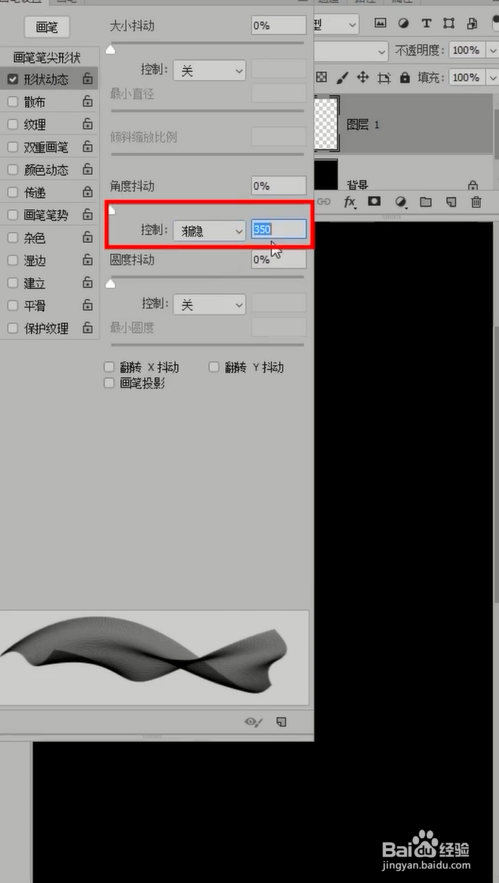
Task: Click the lock transparent pixels icon
Action: click(x=321, y=77)
